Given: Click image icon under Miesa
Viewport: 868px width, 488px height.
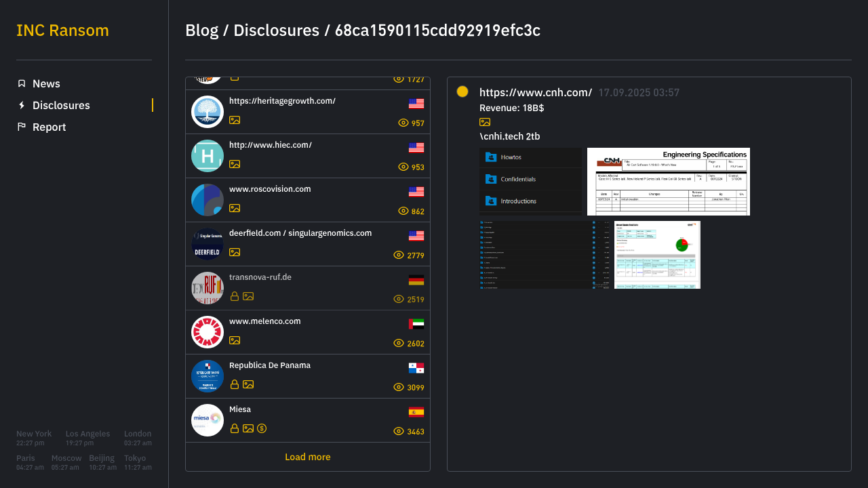Looking at the screenshot, I should pyautogui.click(x=248, y=428).
